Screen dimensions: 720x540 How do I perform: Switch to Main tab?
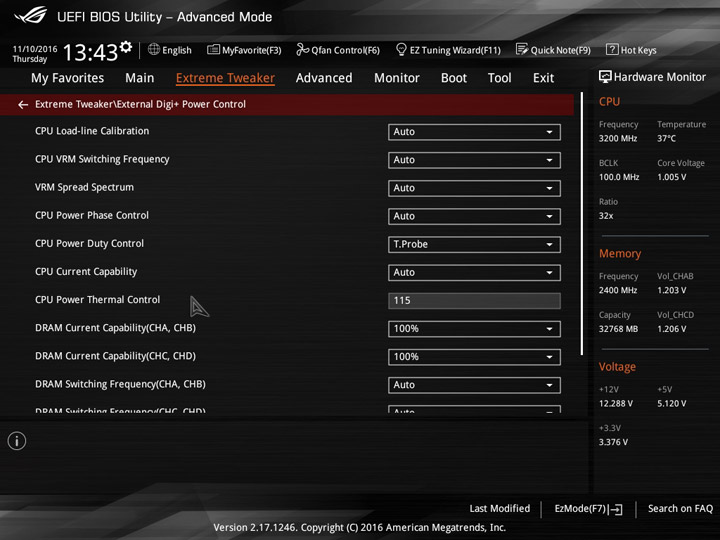pyautogui.click(x=140, y=78)
